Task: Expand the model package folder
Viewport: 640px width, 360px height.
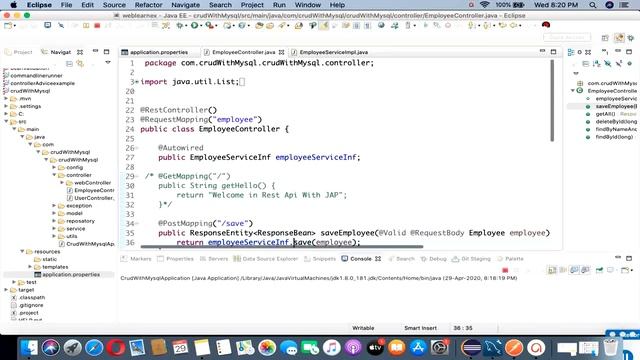Action: click(54, 213)
